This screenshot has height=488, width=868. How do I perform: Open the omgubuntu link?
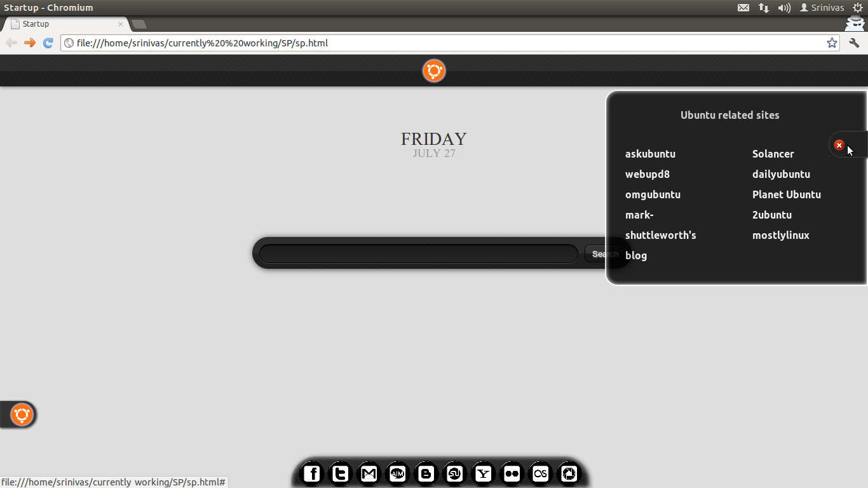653,194
